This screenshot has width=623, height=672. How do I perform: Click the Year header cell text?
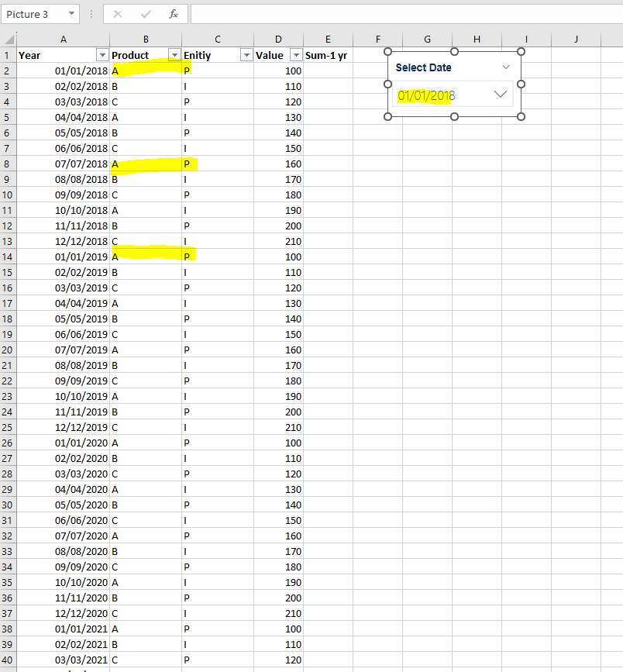29,55
